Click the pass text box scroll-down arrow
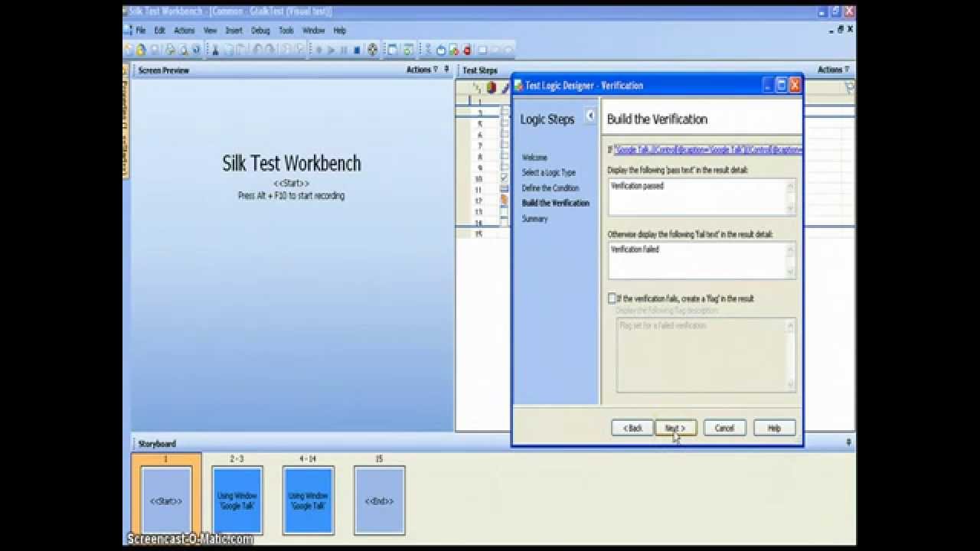 (791, 209)
